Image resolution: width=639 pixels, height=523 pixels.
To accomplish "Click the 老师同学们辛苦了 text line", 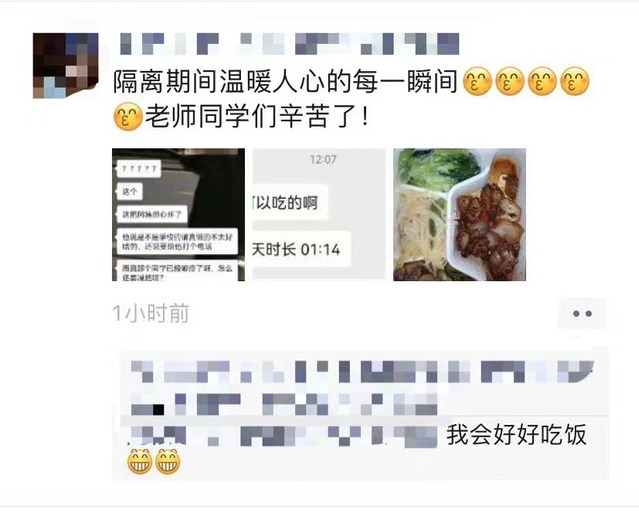I will (x=257, y=117).
